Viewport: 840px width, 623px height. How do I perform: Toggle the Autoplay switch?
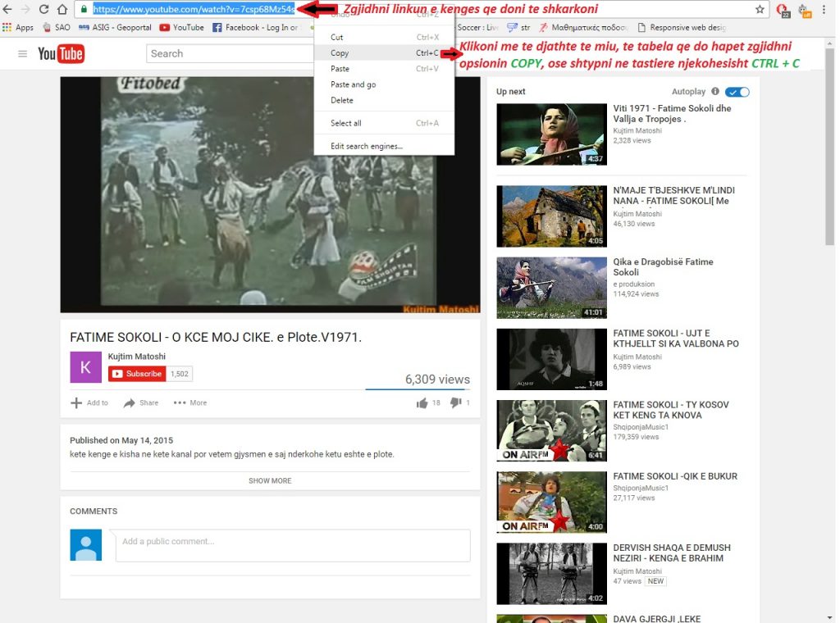point(737,92)
